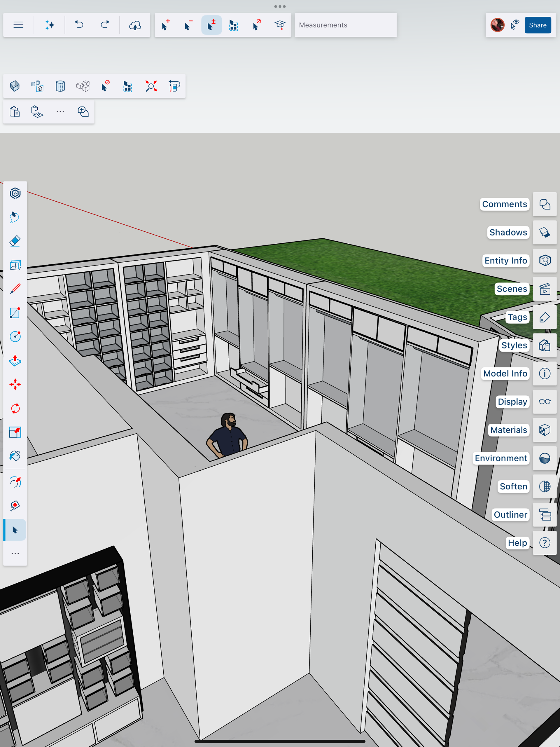560x747 pixels.
Task: Toggle the collaborator view eye icon
Action: (515, 25)
